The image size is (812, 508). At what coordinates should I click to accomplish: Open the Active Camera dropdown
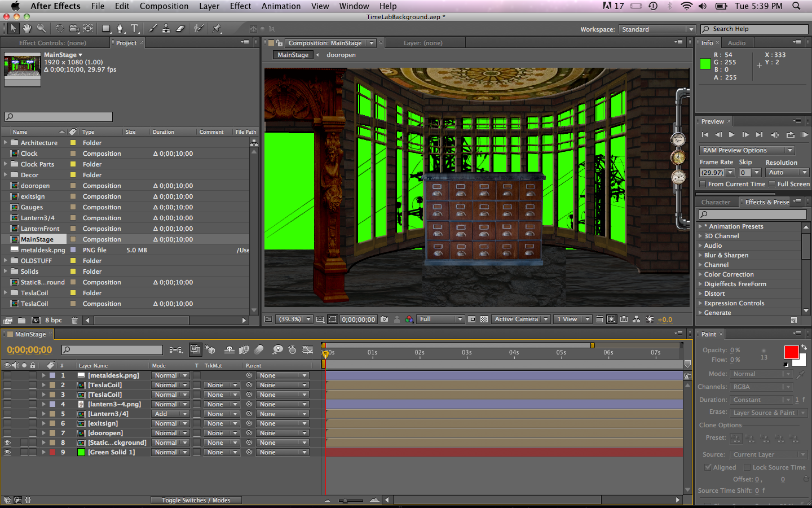coord(521,319)
